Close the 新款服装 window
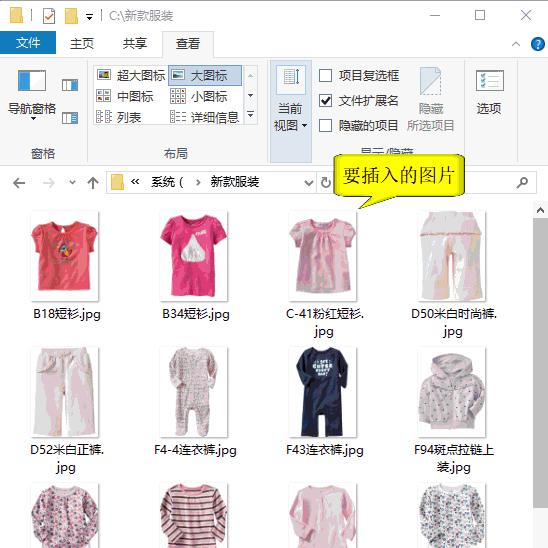This screenshot has height=548, width=548. (x=526, y=15)
